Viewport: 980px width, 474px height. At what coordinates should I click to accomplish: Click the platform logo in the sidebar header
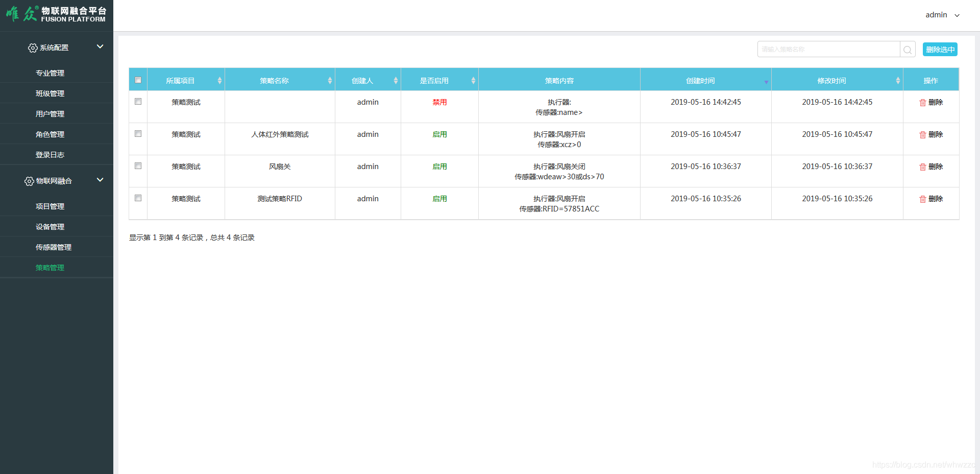[x=56, y=14]
